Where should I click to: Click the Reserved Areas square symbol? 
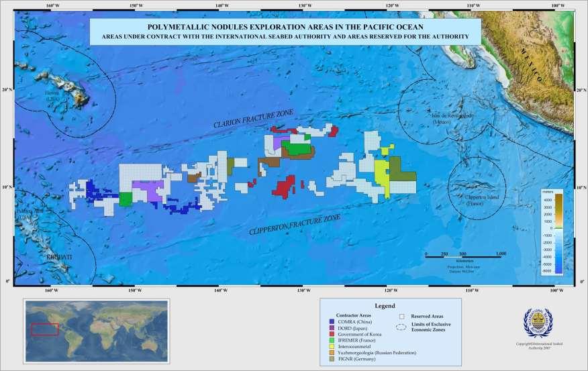tap(401, 316)
